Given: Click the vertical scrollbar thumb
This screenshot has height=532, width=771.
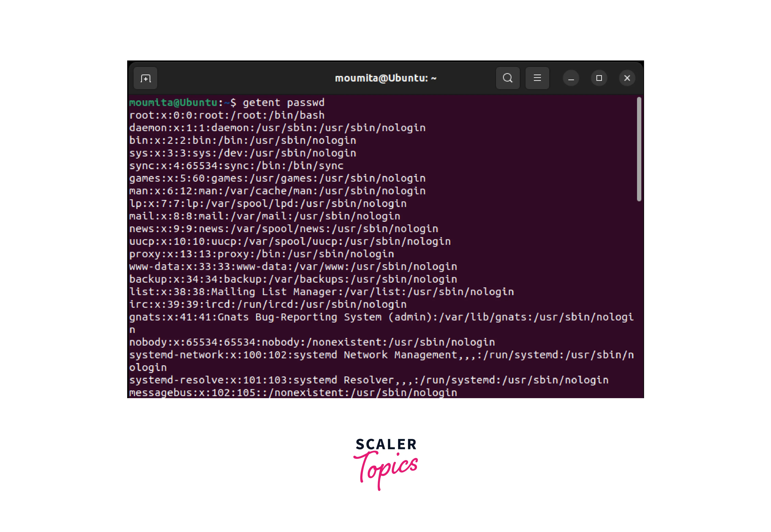Looking at the screenshot, I should click(x=639, y=149).
